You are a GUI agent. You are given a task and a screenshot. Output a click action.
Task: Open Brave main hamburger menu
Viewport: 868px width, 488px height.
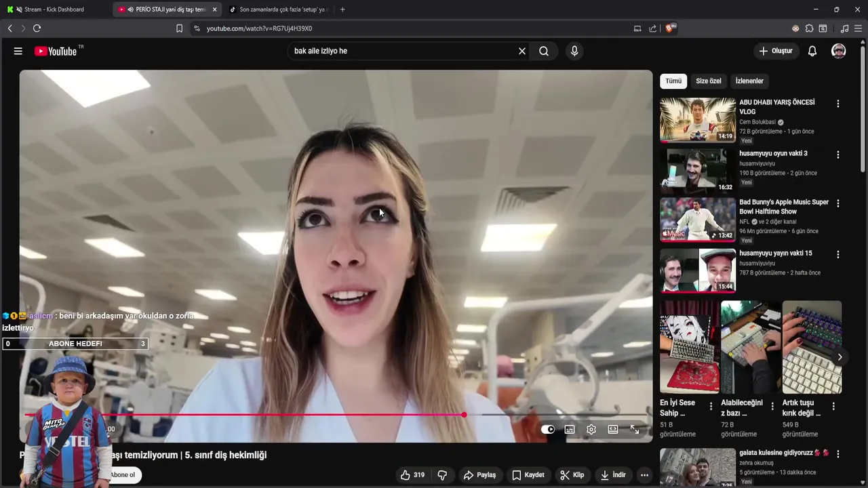point(859,28)
